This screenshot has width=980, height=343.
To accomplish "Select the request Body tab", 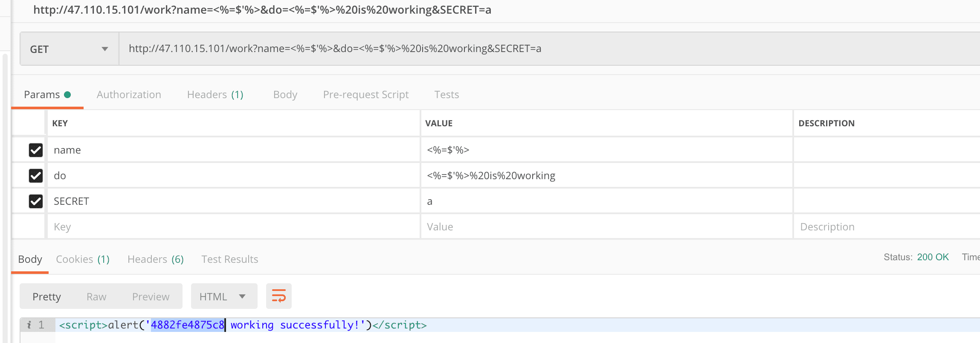I will 285,95.
